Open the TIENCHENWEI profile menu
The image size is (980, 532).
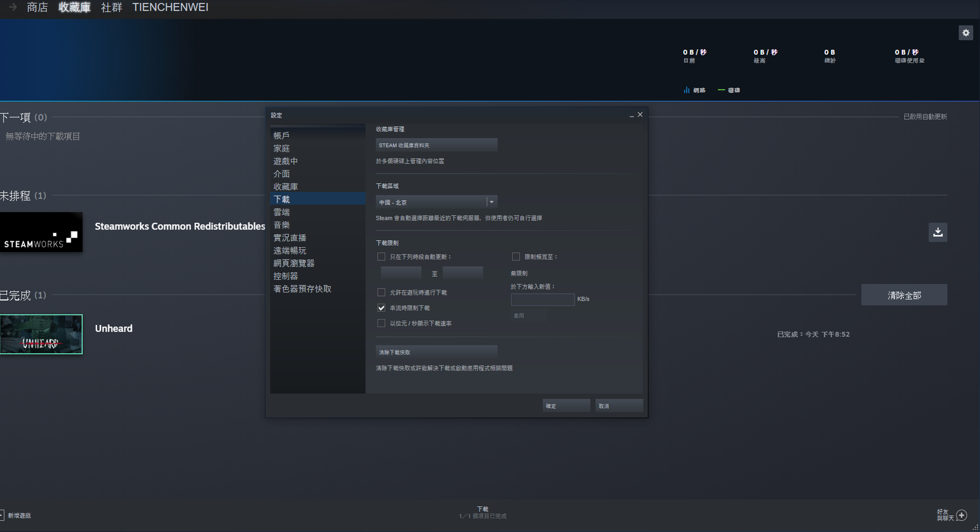tap(170, 7)
